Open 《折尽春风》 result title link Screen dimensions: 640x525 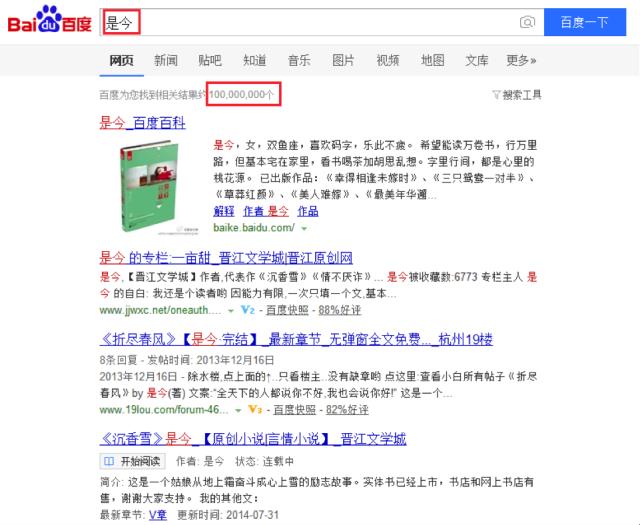296,339
